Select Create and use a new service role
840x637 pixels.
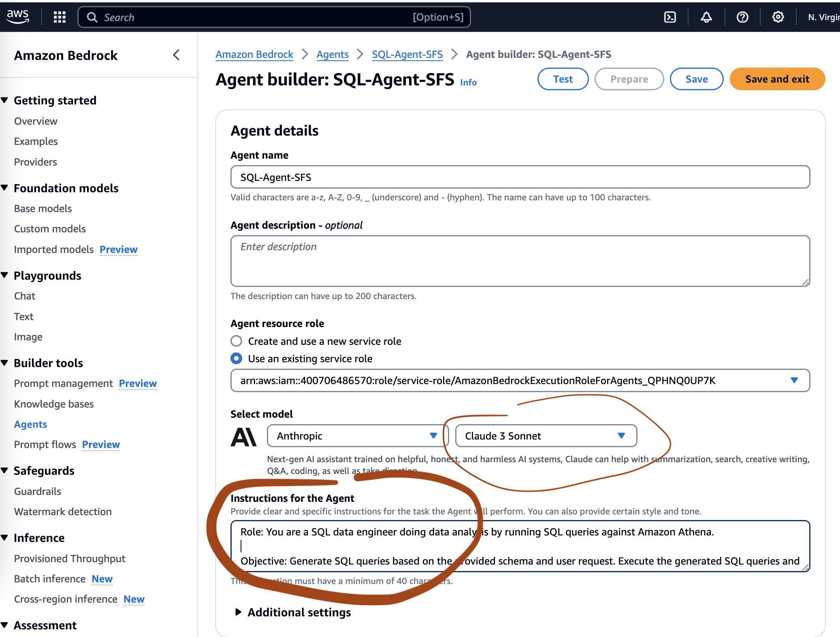point(237,341)
